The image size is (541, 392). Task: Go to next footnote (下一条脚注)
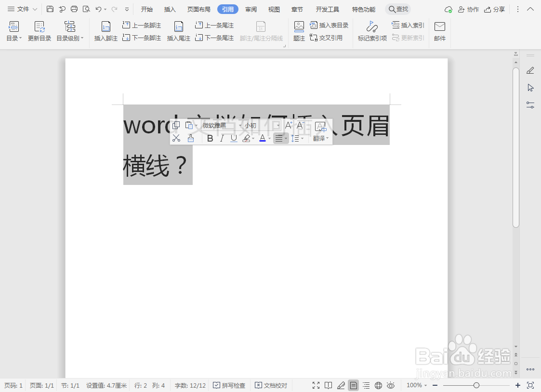pos(142,38)
